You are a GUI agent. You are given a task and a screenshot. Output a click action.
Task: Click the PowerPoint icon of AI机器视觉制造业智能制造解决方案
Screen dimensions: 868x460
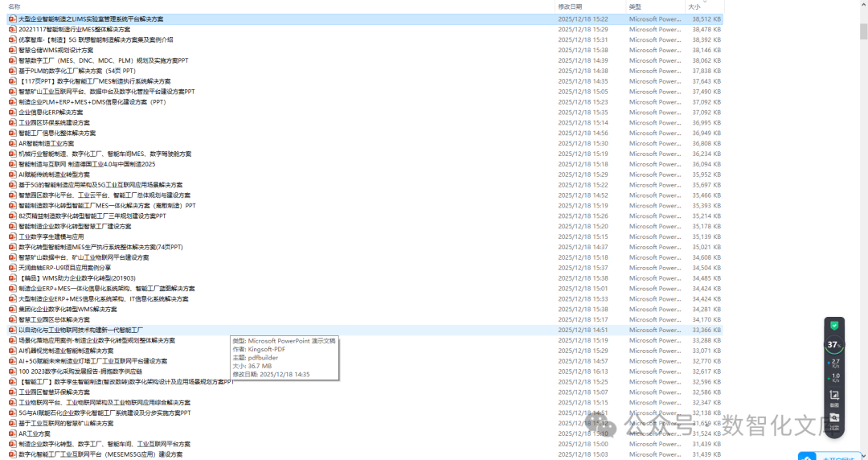13,351
